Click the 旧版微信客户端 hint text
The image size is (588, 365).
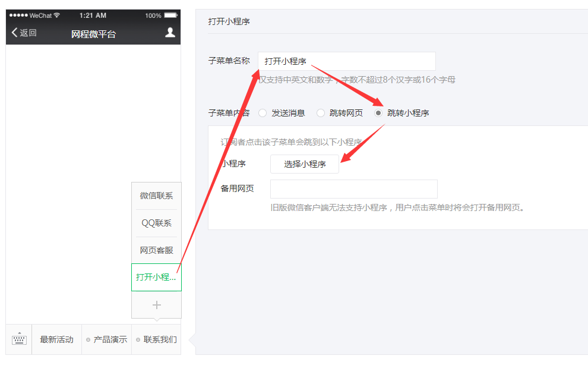tap(397, 207)
